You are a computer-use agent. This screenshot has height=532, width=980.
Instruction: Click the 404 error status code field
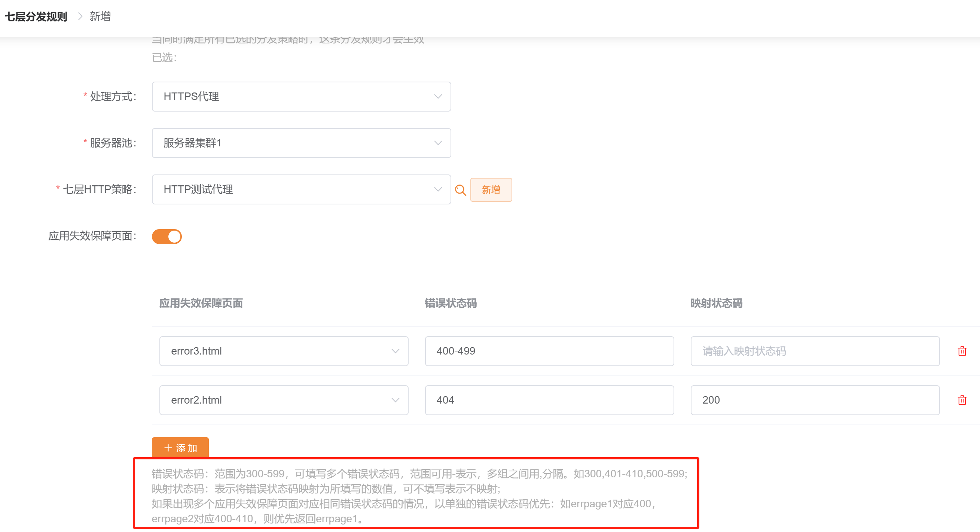[549, 400]
